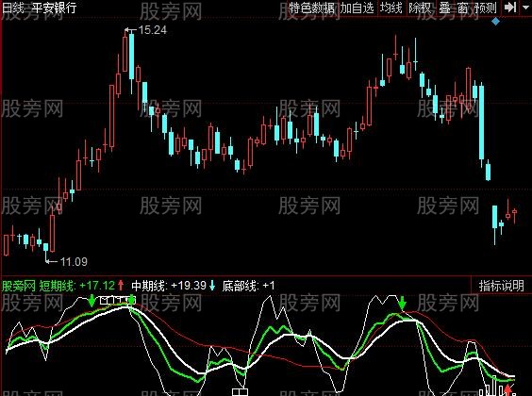Click the red up arrow beside 短期线 value
The image size is (532, 396).
(121, 286)
